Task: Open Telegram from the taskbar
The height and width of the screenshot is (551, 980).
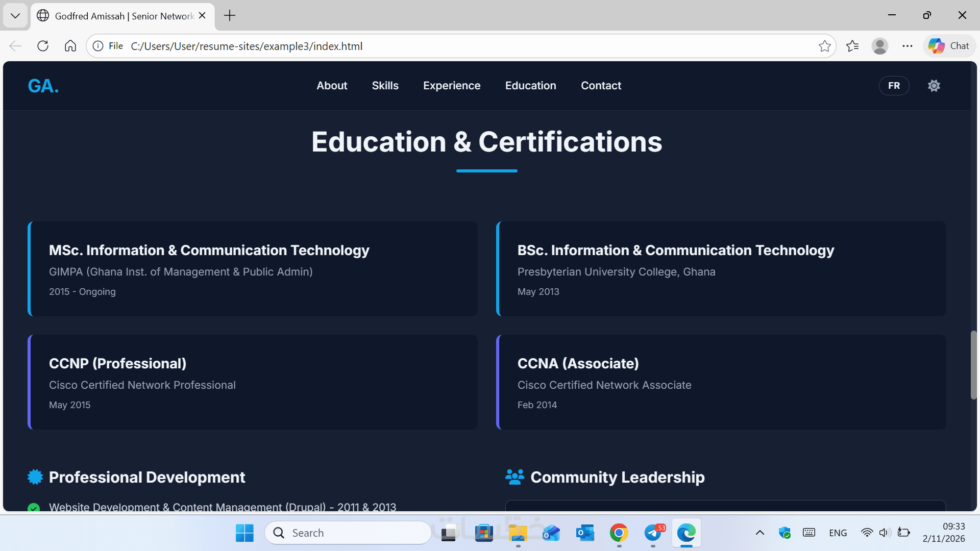Action: (653, 533)
